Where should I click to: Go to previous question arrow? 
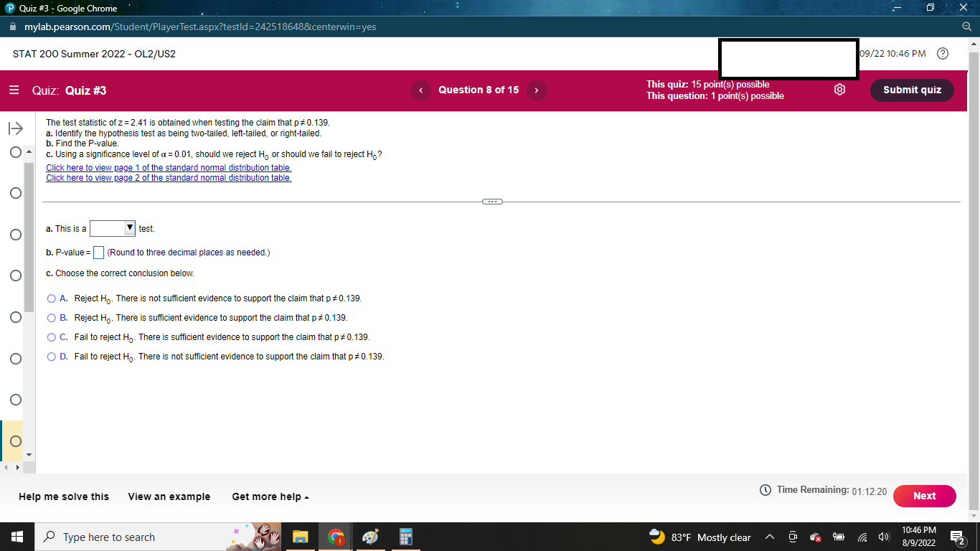[x=420, y=90]
